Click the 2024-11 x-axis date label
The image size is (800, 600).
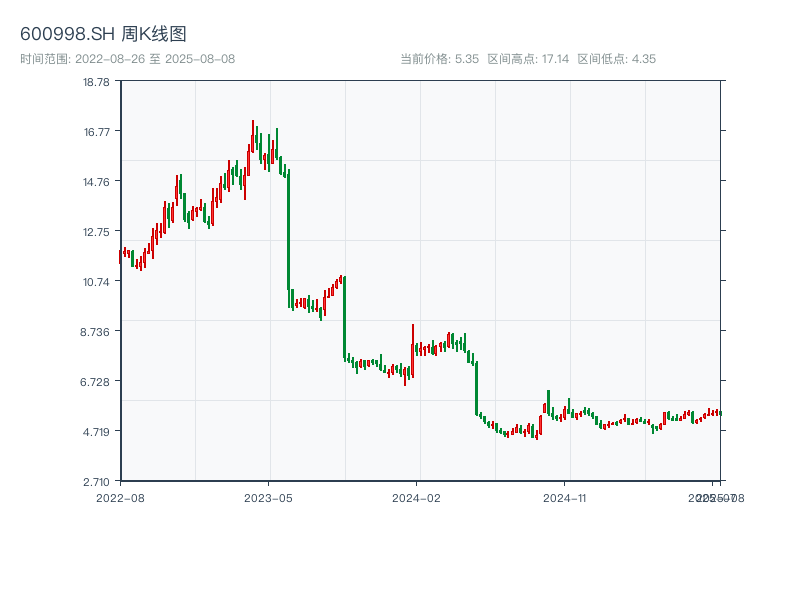[565, 497]
